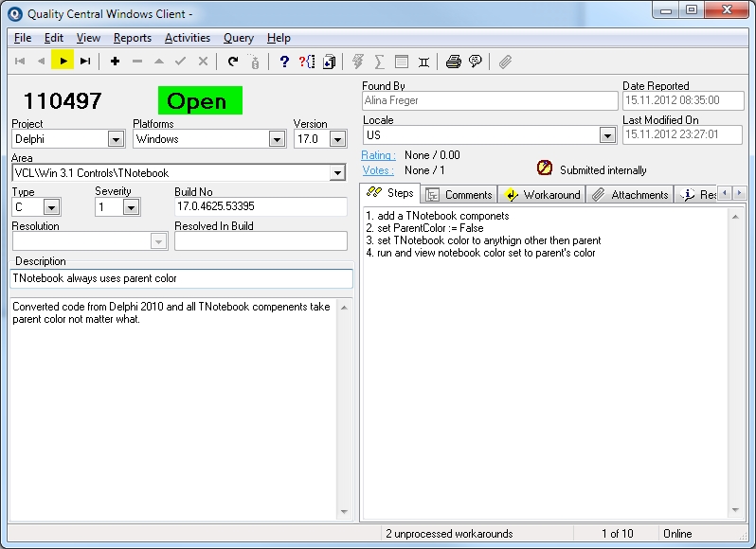Click the long description scrollbar down arrow
Viewport: 756px width, 549px height.
coord(344,512)
